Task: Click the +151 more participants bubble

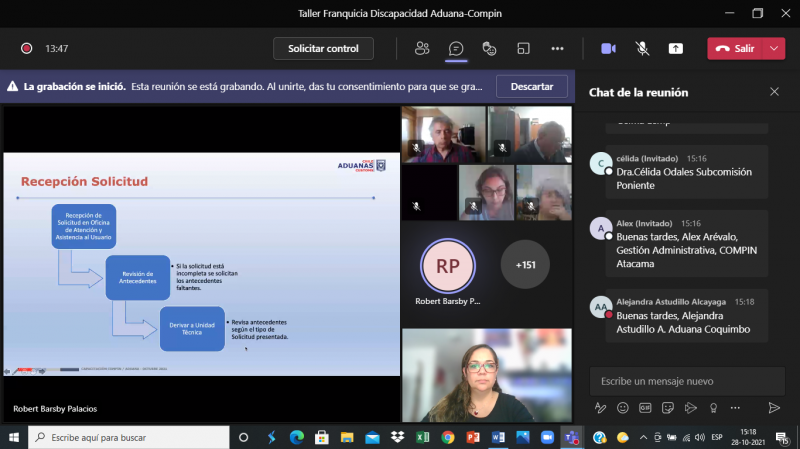Action: click(x=525, y=265)
